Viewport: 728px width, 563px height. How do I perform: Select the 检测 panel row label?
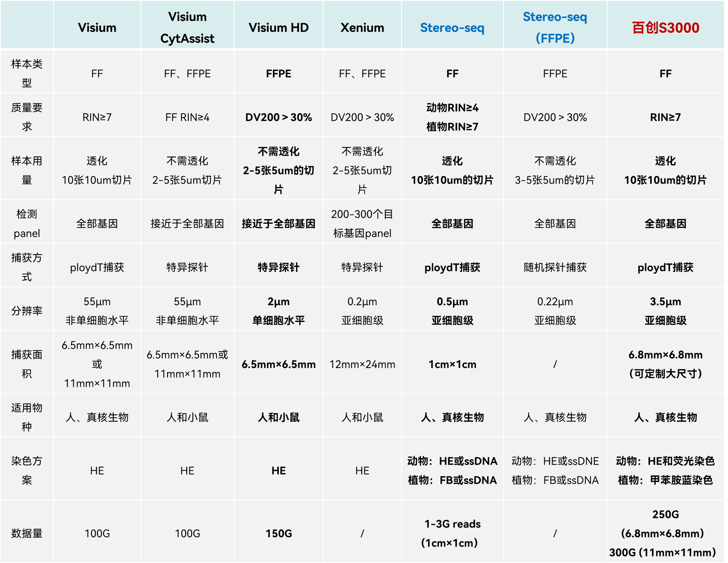coord(27,224)
